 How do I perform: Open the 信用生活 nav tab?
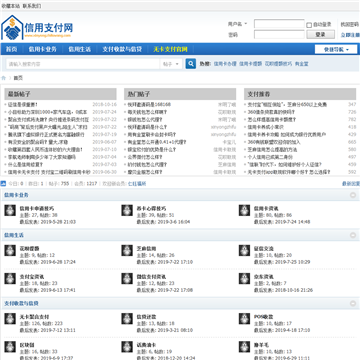pyautogui.click(x=79, y=49)
